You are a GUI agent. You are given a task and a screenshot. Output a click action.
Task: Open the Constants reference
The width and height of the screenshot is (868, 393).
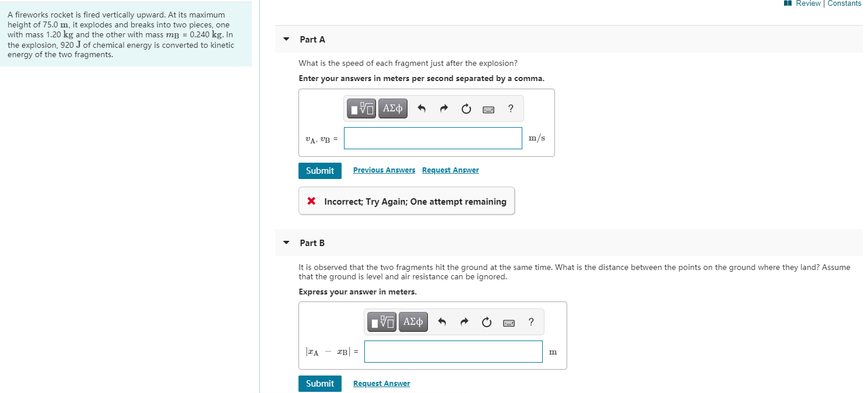pos(844,3)
